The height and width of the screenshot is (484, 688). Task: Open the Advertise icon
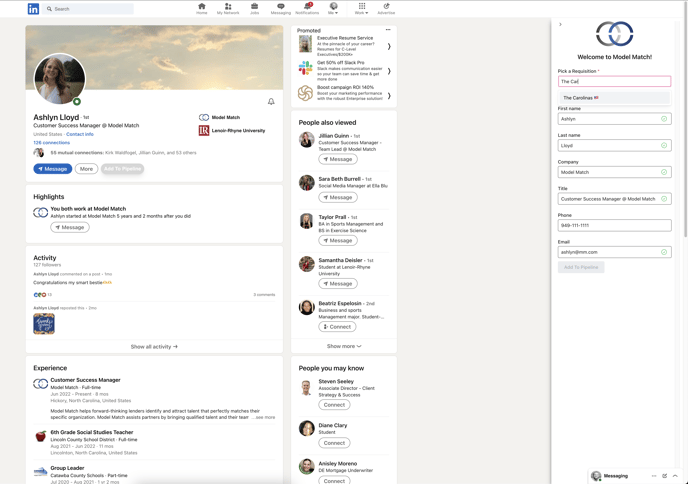pyautogui.click(x=386, y=8)
